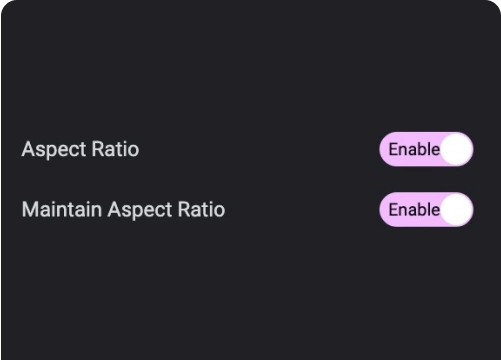This screenshot has width=501, height=360.
Task: Click Enable text in Maintain Aspect Ratio switch
Action: pyautogui.click(x=414, y=210)
